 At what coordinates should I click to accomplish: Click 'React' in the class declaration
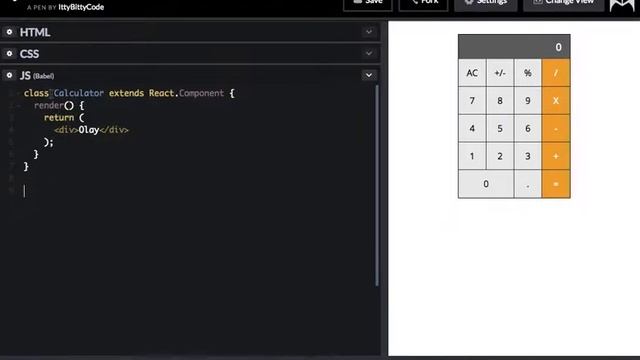pos(161,93)
